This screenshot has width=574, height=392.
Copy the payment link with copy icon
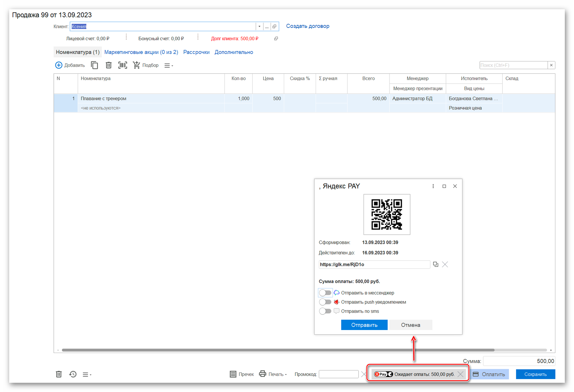pos(436,264)
